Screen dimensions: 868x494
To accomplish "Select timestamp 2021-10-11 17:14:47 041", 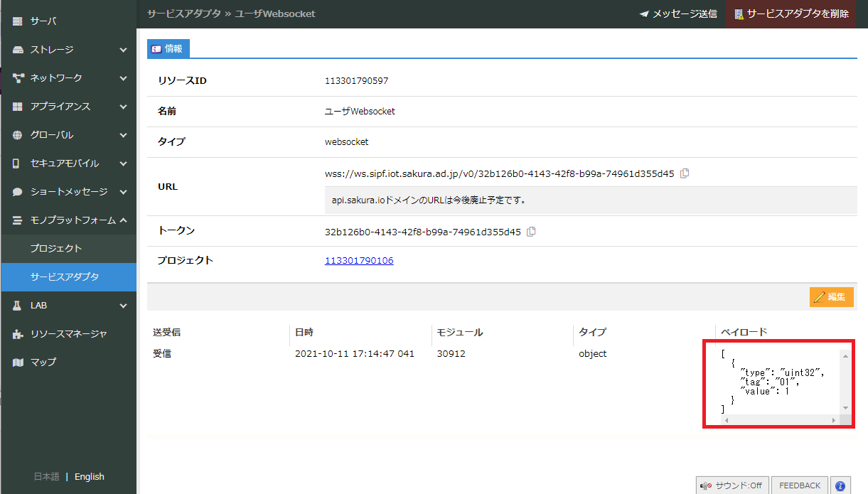I will tap(355, 354).
